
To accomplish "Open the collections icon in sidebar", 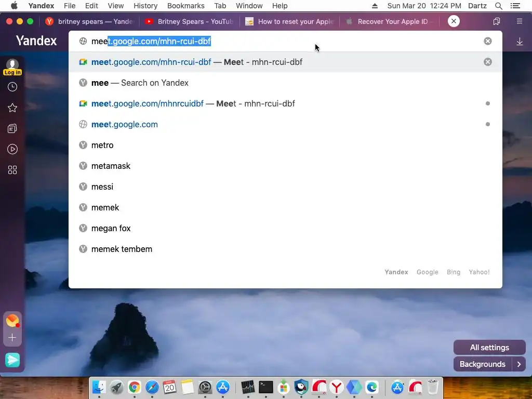I will click(12, 129).
